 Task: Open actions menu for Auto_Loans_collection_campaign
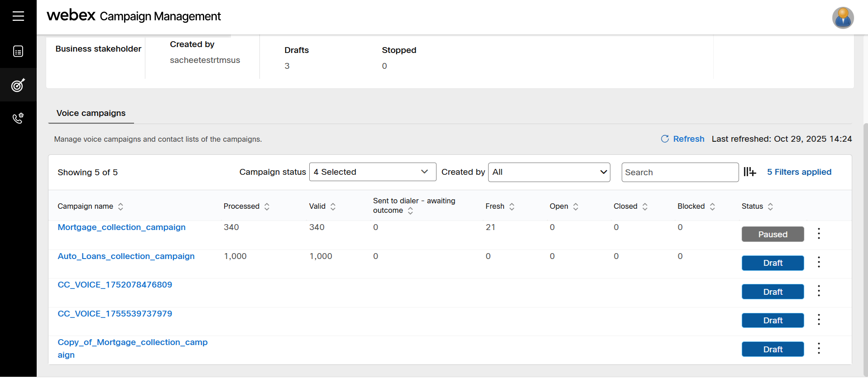click(x=819, y=262)
